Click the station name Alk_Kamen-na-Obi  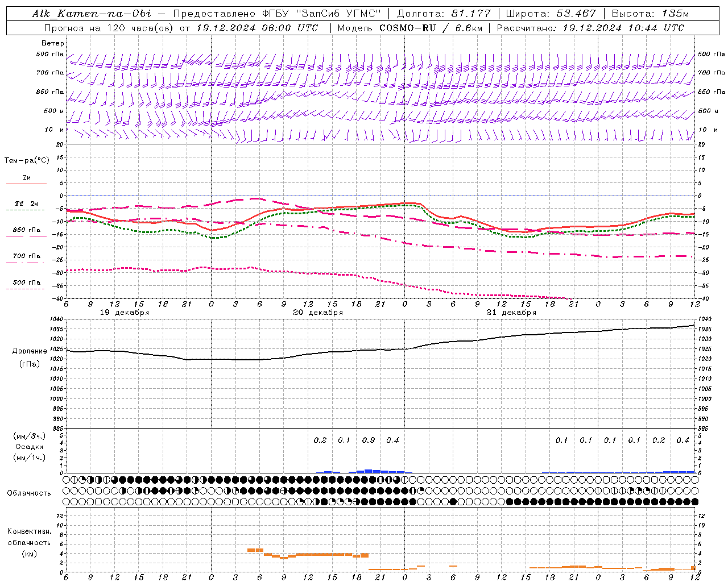92,14
